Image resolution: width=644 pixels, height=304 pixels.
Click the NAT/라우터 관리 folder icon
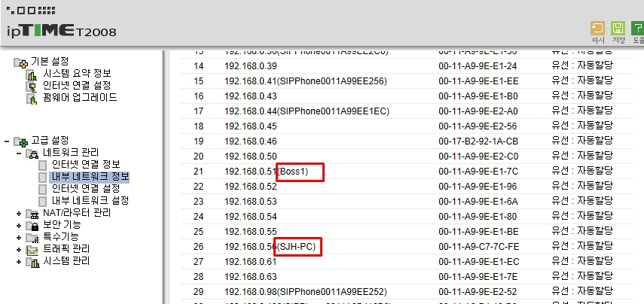click(32, 214)
